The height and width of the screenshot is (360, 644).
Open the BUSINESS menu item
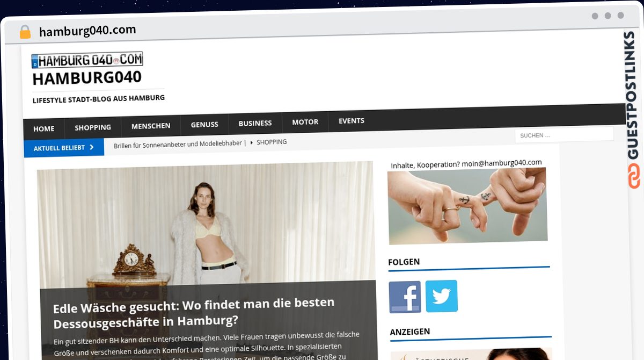tap(255, 123)
